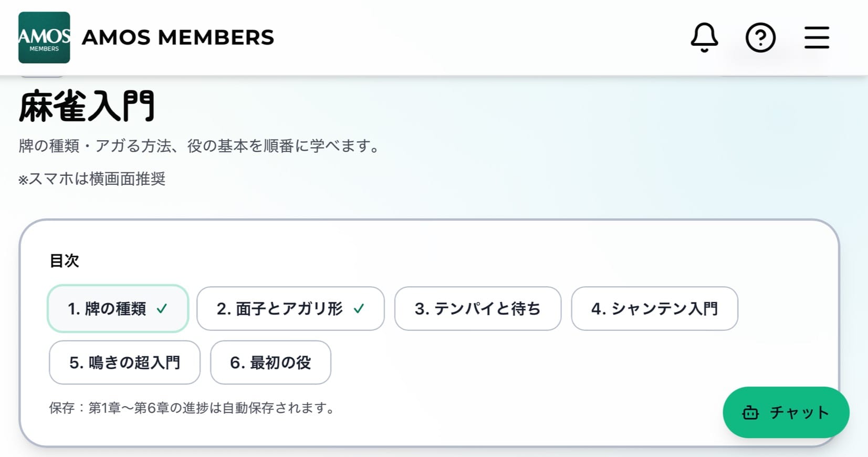The height and width of the screenshot is (457, 868).
Task: Click the 目次 table of contents label
Action: click(x=64, y=261)
